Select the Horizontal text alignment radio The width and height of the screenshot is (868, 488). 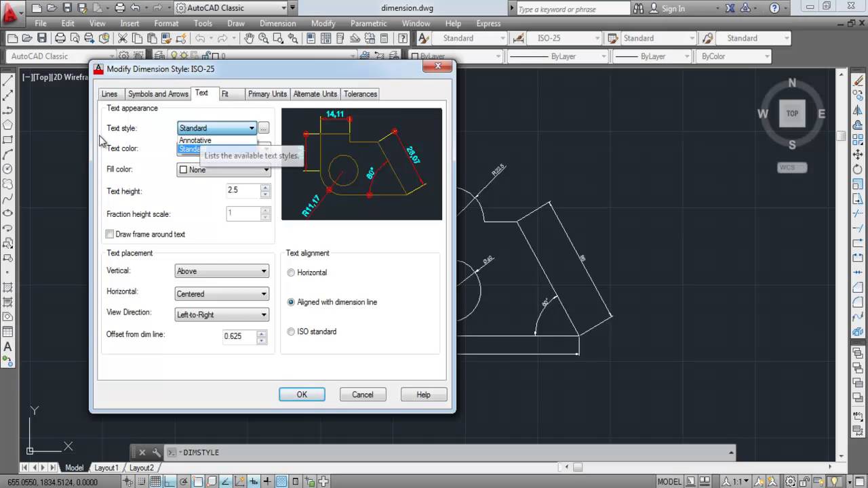click(x=291, y=272)
